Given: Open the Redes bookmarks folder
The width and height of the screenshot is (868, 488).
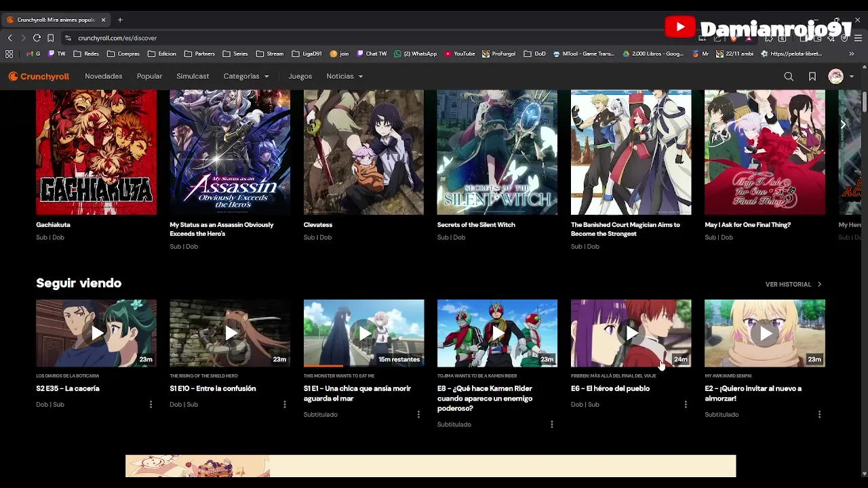Looking at the screenshot, I should [86, 54].
